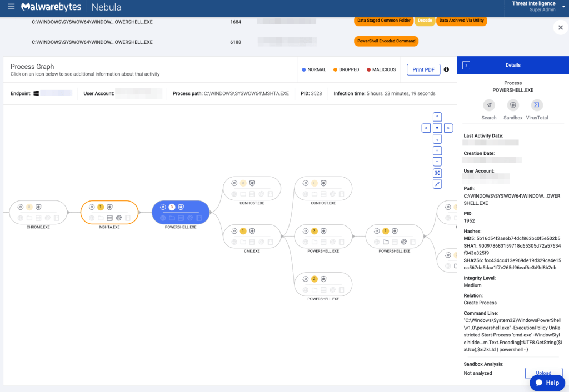The image size is (569, 392).
Task: Click the shield icon on MSHTA.EXE node
Action: (x=109, y=207)
